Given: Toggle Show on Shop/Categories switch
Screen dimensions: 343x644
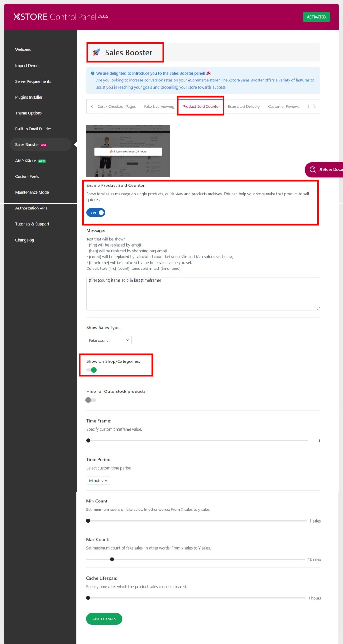Looking at the screenshot, I should click(x=91, y=370).
